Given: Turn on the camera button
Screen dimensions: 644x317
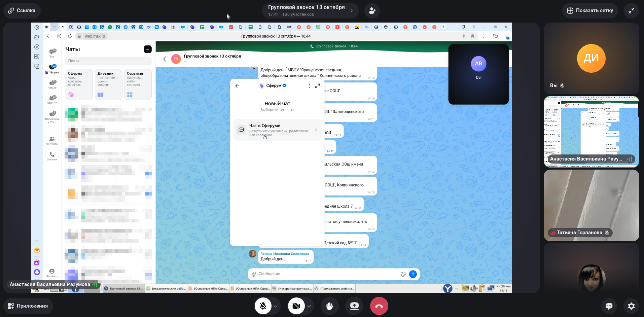Looking at the screenshot, I should pyautogui.click(x=296, y=306).
